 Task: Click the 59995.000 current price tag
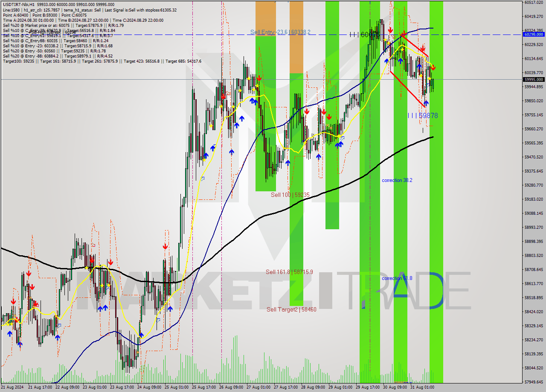click(534, 79)
